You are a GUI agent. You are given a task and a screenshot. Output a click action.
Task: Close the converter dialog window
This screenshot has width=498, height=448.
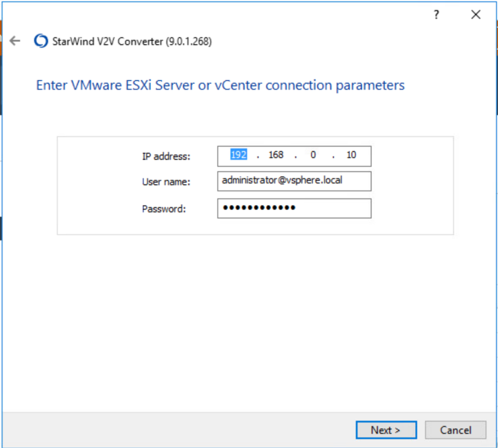click(x=476, y=15)
